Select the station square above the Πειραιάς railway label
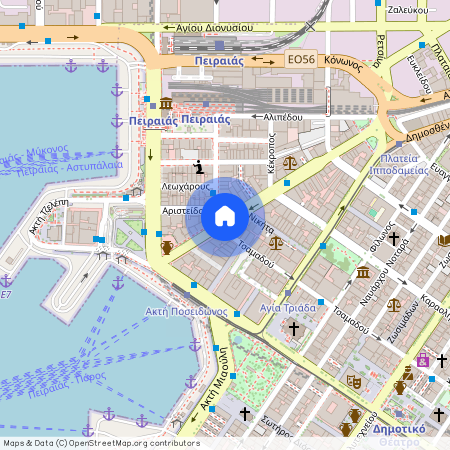 coord(219,46)
